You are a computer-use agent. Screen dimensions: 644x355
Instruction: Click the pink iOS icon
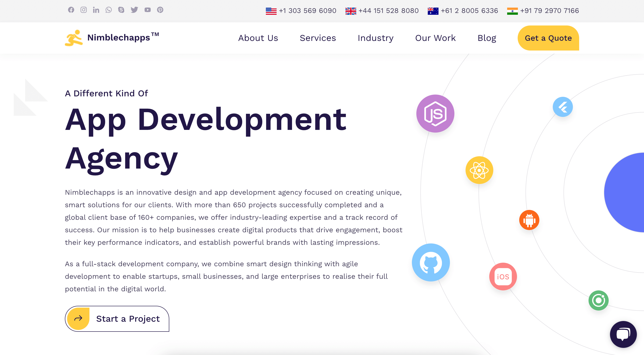point(503,277)
